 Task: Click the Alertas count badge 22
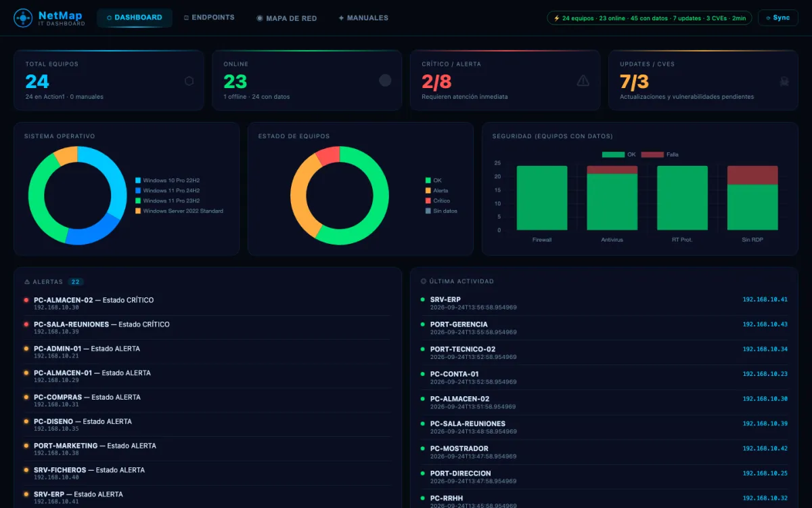coord(76,282)
